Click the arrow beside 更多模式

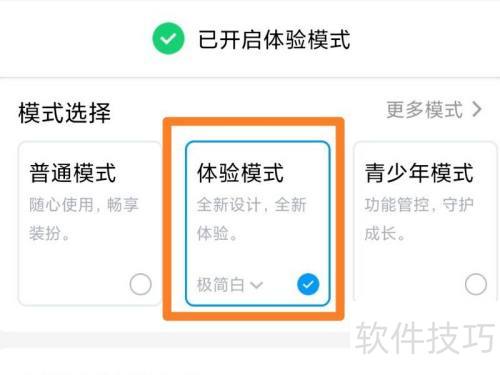click(x=477, y=109)
